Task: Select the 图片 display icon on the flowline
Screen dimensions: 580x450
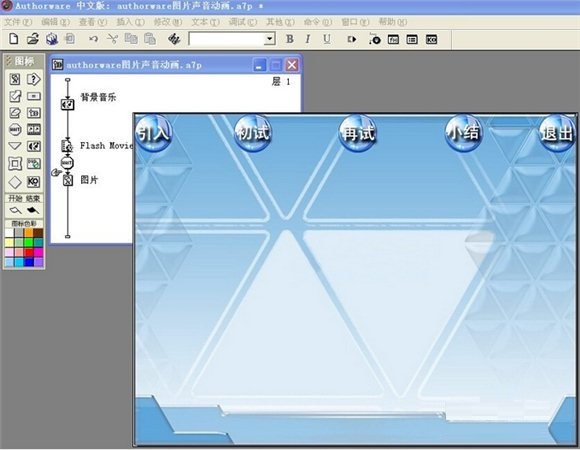Action: point(67,180)
